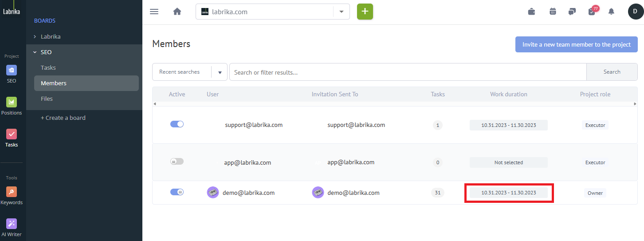Open the Owner role for demo@labrika.com
644x241 pixels.
click(x=595, y=193)
